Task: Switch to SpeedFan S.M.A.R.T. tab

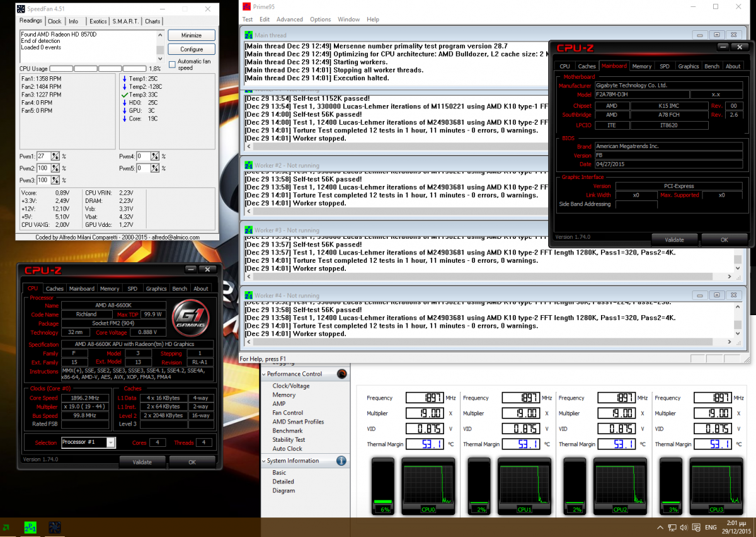Action: coord(126,21)
